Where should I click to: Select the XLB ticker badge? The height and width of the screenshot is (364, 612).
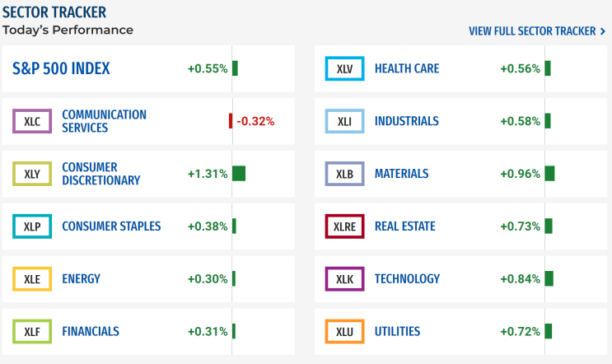click(344, 174)
